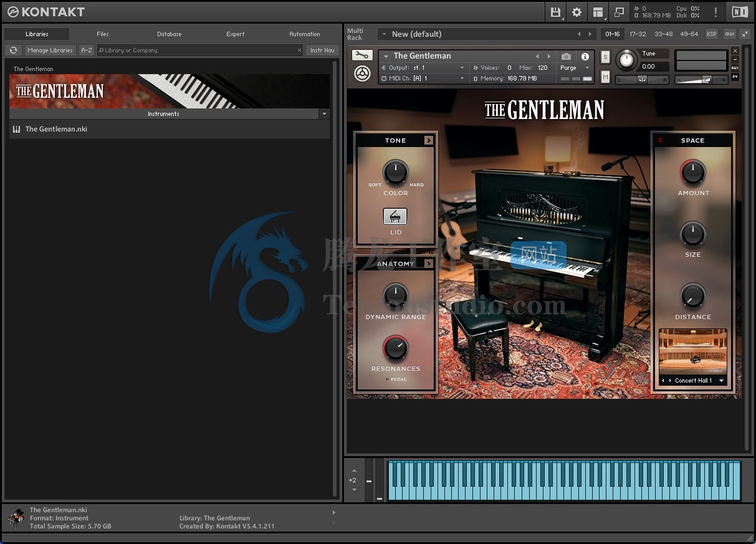The image size is (756, 544).
Task: Open the Files save/load menu icon
Action: pos(556,12)
